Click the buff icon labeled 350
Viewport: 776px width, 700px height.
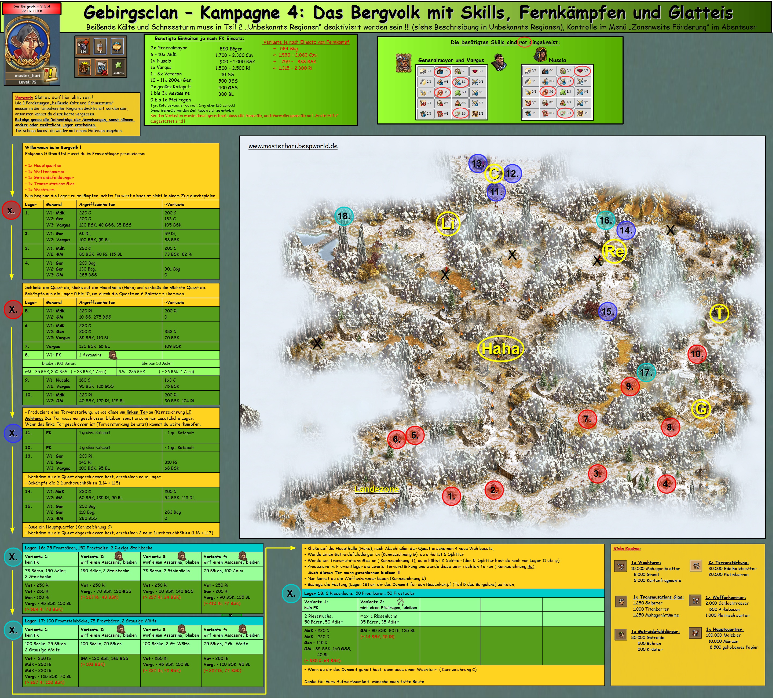[83, 46]
